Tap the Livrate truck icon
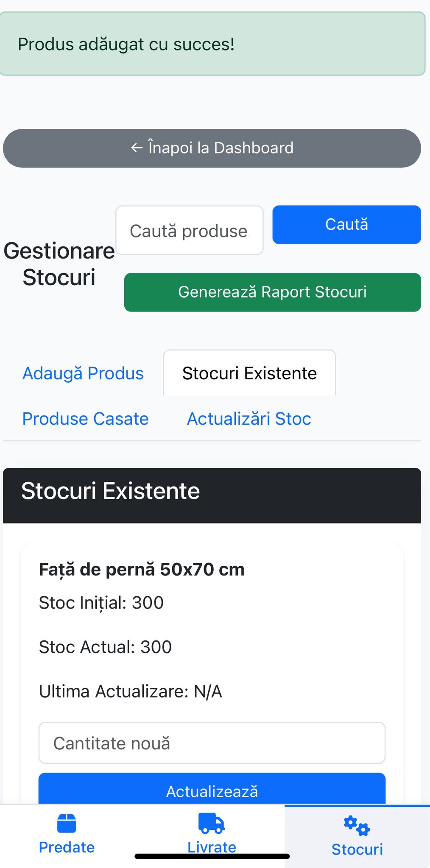Viewport: 430px width, 868px height. pyautogui.click(x=211, y=823)
